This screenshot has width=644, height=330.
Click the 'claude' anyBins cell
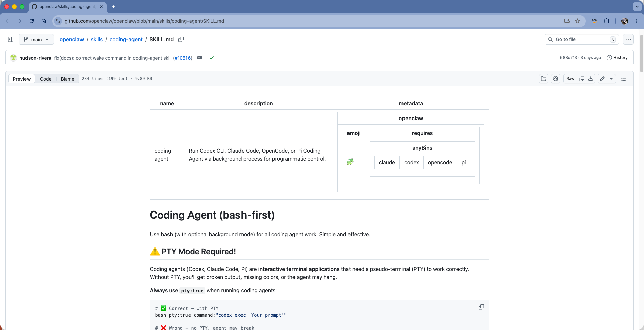387,162
